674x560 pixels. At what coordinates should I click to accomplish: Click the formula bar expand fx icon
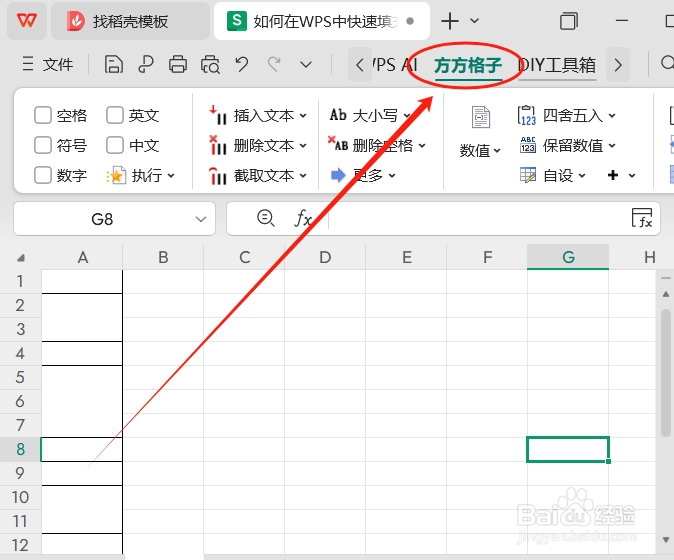point(642,218)
